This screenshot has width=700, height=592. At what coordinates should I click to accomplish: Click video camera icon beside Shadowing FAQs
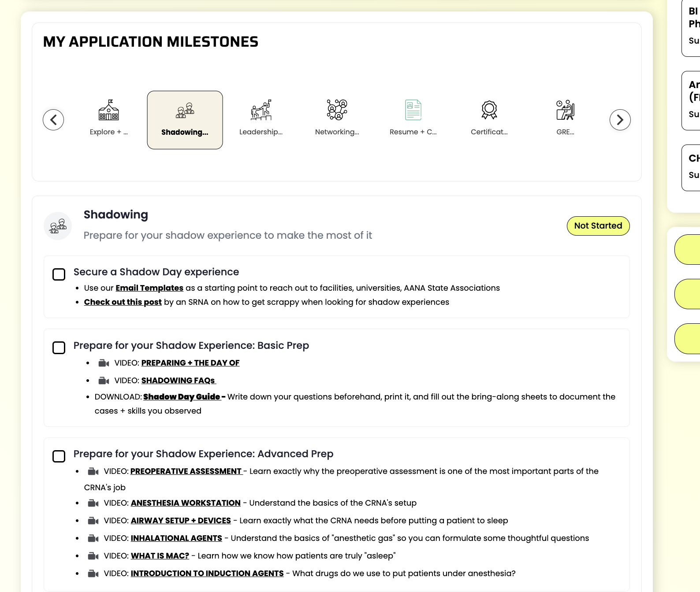click(x=104, y=381)
